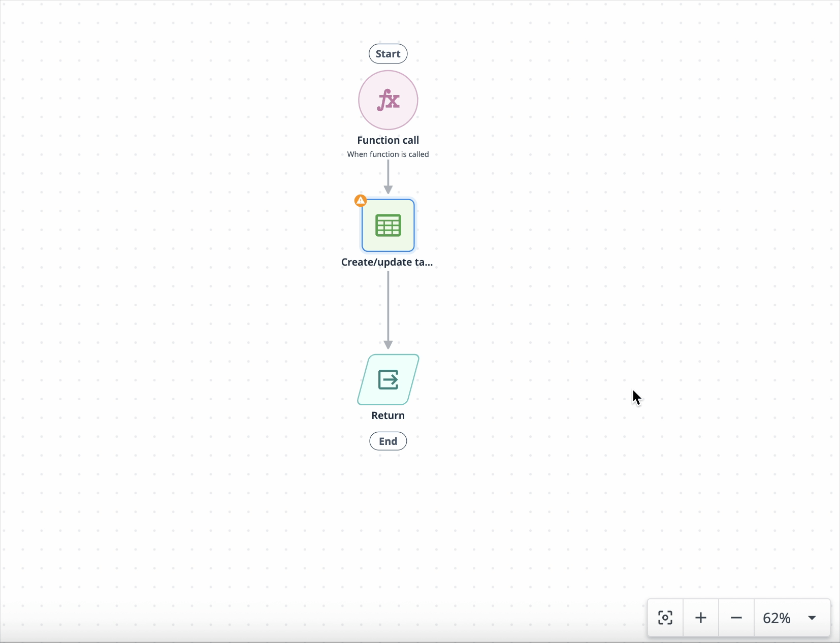Screen dimensions: 840x643
Task: Click the orange warning badge on table node
Action: pyautogui.click(x=361, y=201)
